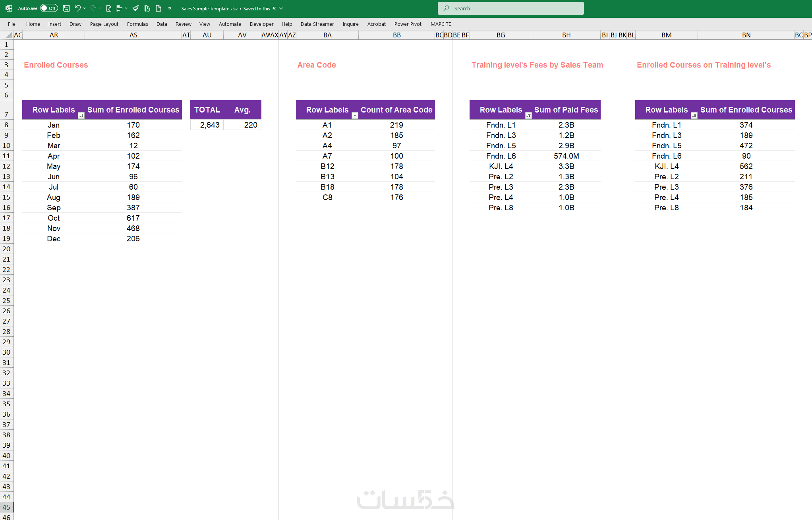Click the Save icon in title bar
Image resolution: width=812 pixels, height=520 pixels.
coord(66,8)
